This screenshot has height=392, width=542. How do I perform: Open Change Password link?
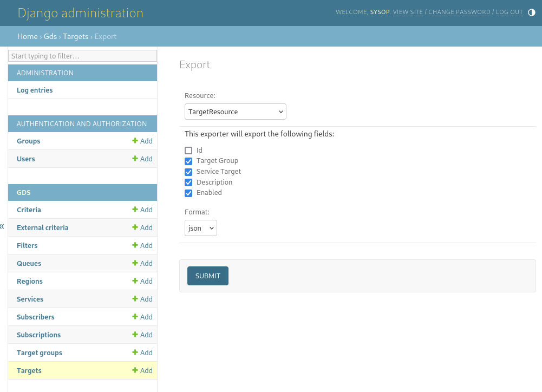click(x=459, y=12)
